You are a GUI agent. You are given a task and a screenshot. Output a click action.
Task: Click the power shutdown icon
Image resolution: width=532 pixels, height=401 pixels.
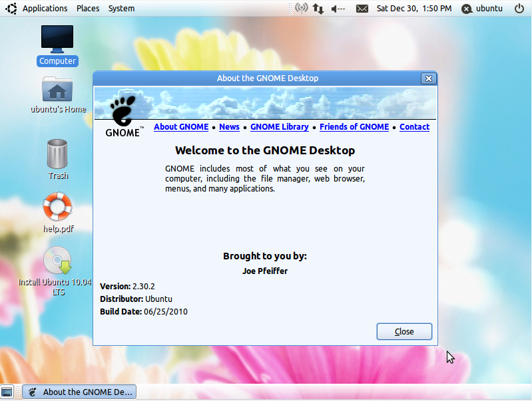[519, 9]
